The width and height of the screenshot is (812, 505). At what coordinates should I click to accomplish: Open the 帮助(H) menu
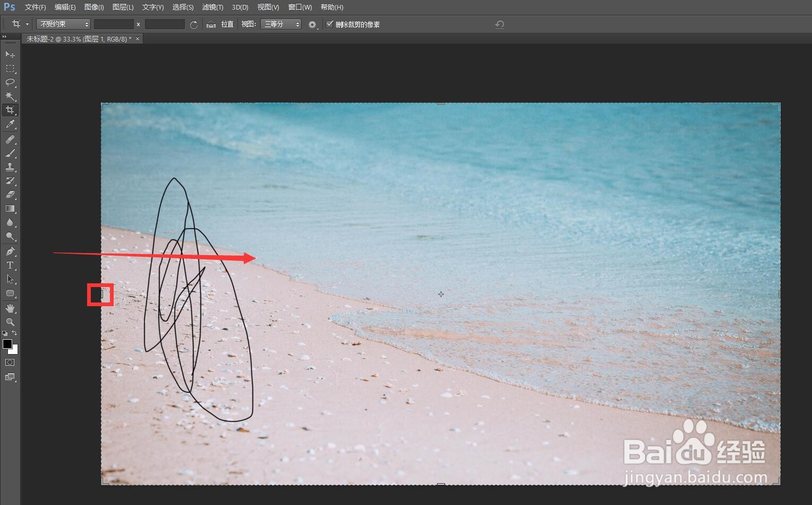tap(332, 7)
